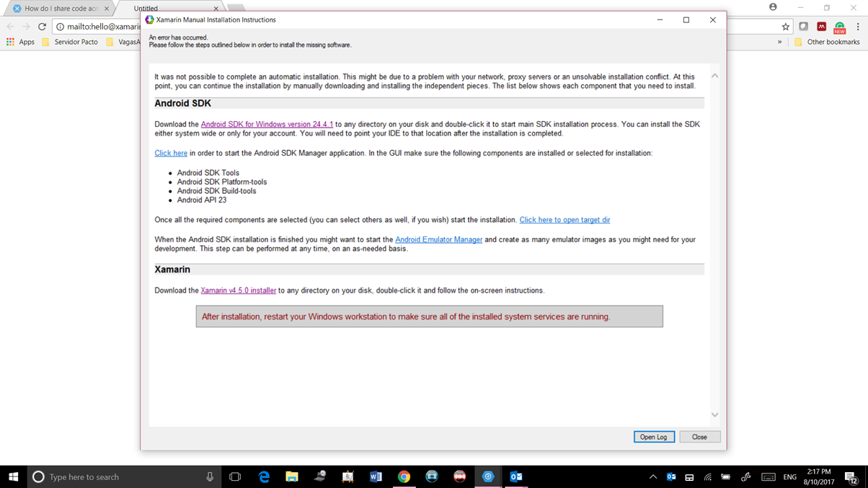Switch to 'How do I share code' Chrome tab
This screenshot has width=868, height=488.
tap(61, 9)
